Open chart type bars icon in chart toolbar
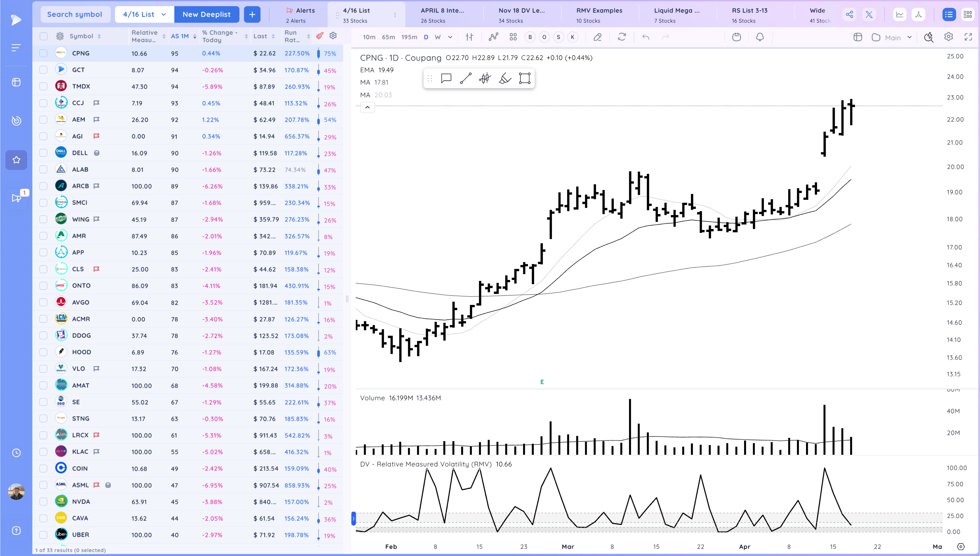The width and height of the screenshot is (980, 556). point(469,37)
